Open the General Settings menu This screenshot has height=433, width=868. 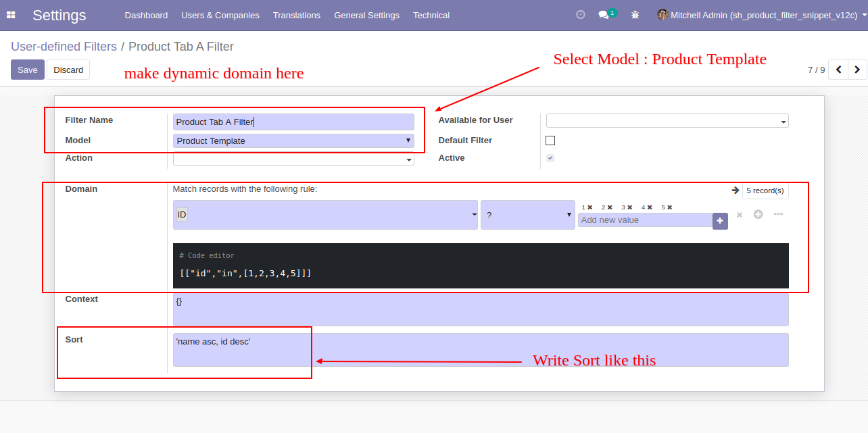[366, 15]
